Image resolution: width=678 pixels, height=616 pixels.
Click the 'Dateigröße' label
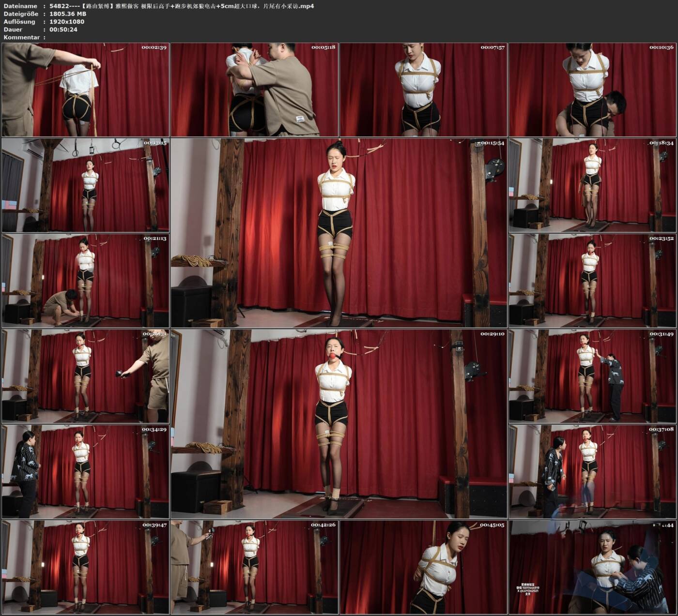pyautogui.click(x=21, y=14)
